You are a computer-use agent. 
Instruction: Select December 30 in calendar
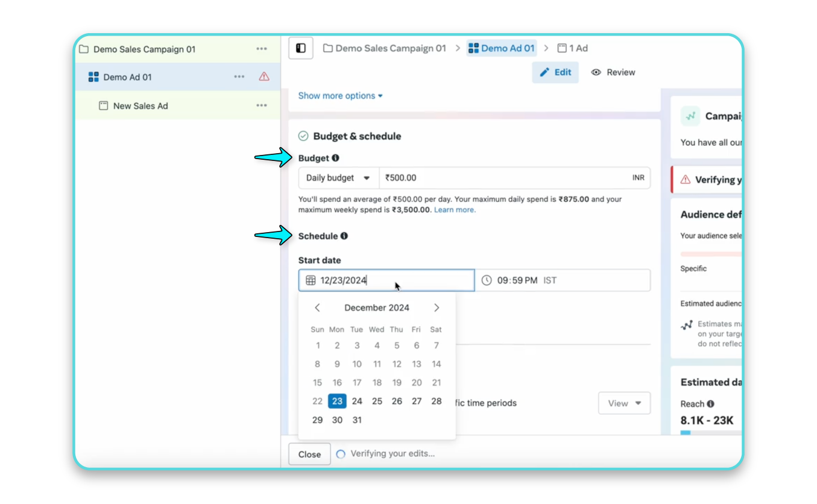pyautogui.click(x=337, y=420)
